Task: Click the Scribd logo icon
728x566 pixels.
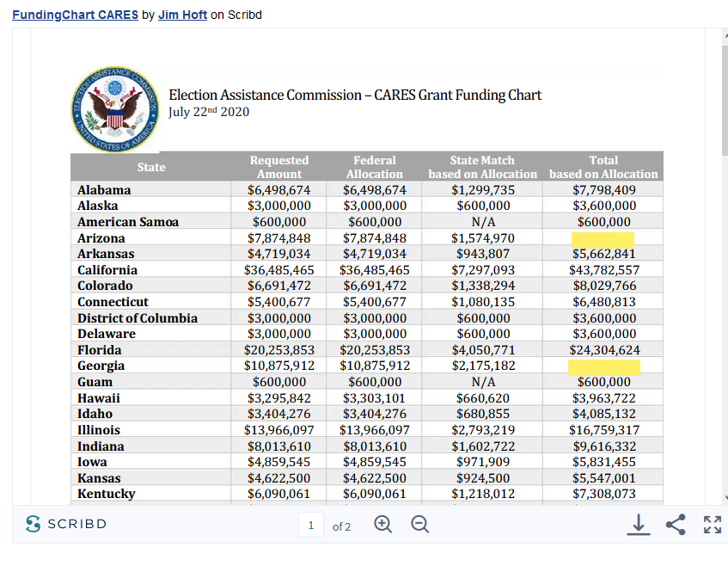Action: [x=33, y=524]
